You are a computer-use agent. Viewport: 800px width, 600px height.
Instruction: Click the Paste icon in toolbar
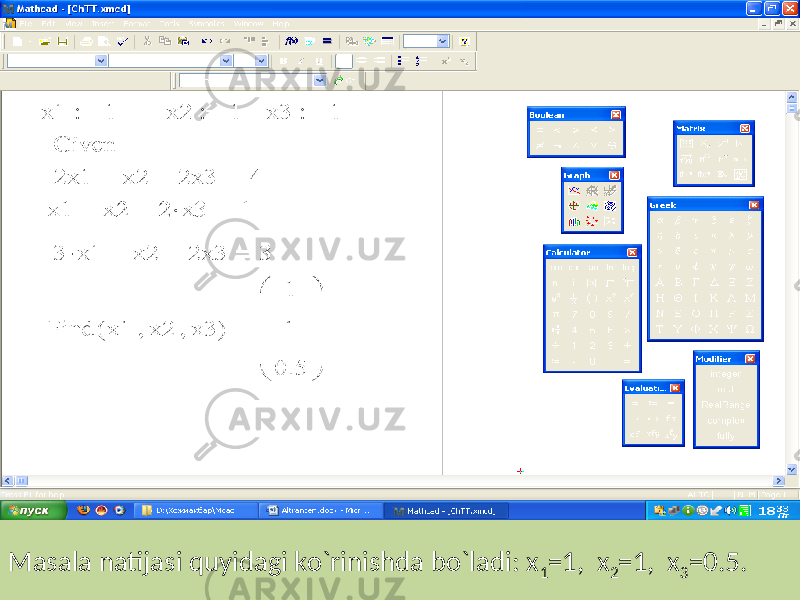click(x=183, y=41)
